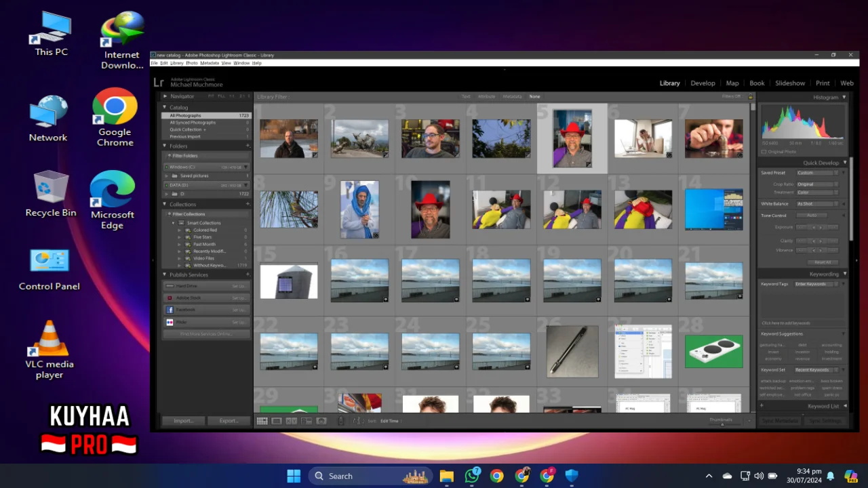Viewport: 868px width, 488px height.
Task: Open People view in the toolbar
Action: coord(321,421)
